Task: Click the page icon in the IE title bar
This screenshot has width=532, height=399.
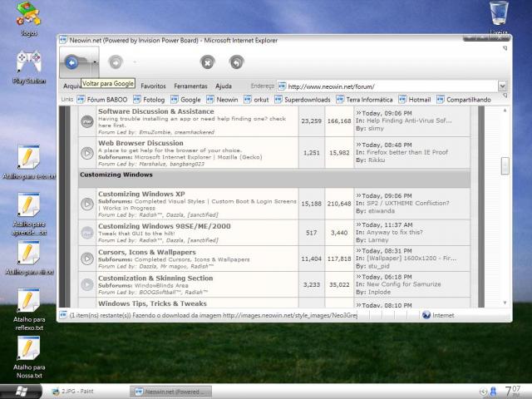Action: click(63, 40)
